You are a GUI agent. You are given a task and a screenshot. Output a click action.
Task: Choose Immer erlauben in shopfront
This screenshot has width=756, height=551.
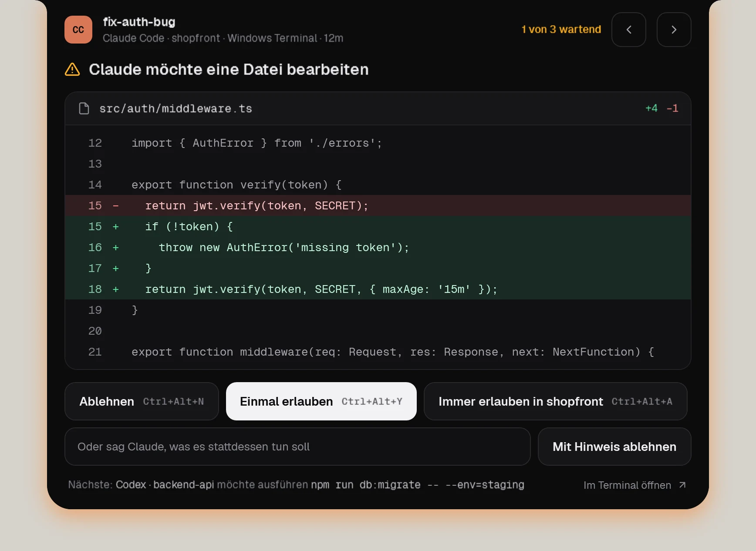tap(556, 401)
